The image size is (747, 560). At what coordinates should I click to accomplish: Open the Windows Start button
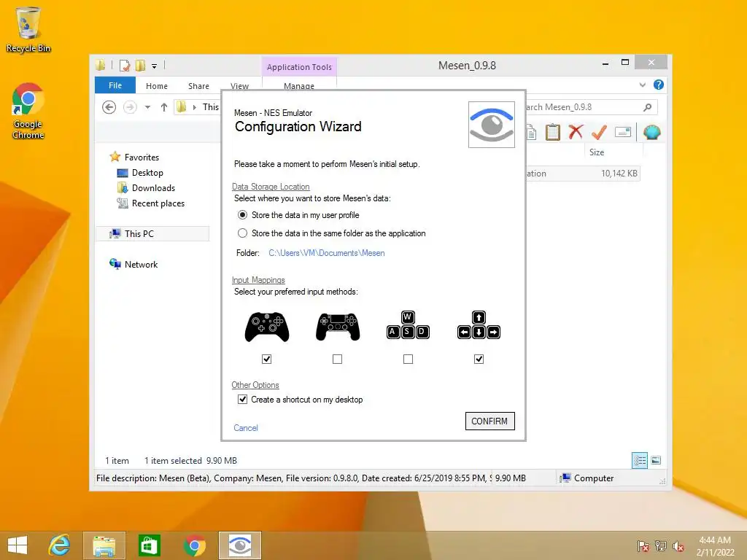(18, 545)
